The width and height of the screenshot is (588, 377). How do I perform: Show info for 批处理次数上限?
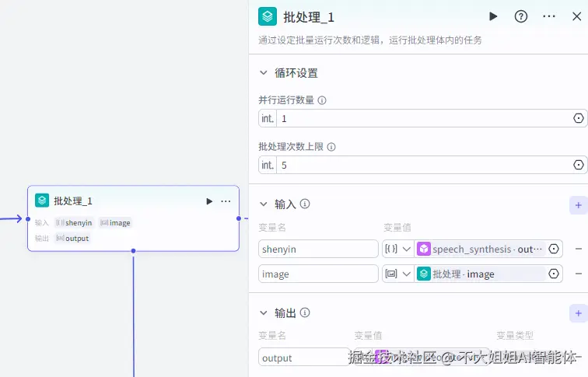(x=331, y=147)
